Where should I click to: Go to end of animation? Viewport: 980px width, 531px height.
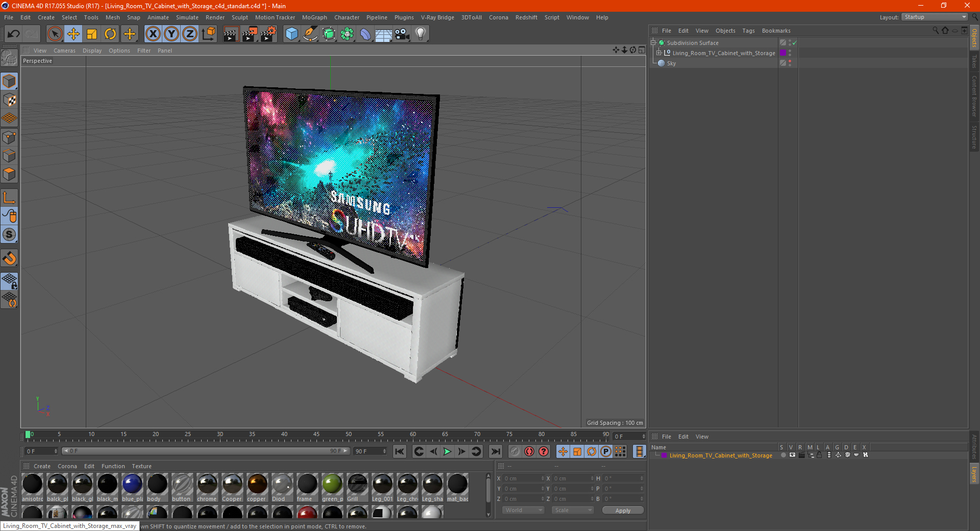click(x=496, y=451)
